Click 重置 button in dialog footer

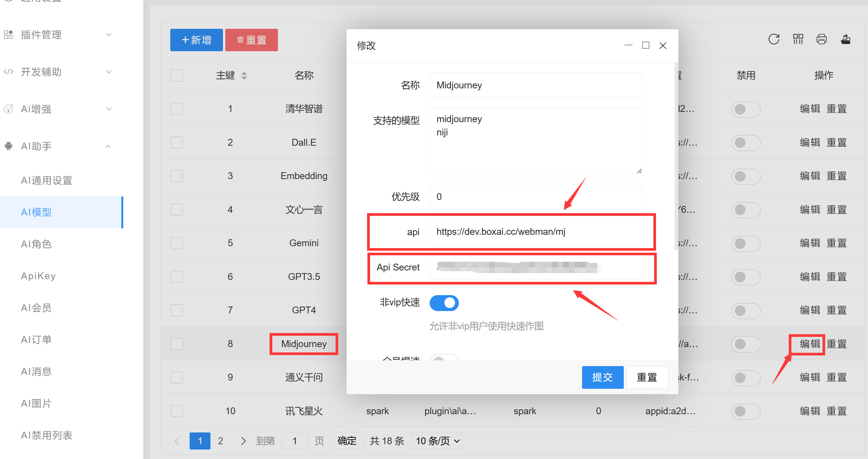pyautogui.click(x=647, y=377)
